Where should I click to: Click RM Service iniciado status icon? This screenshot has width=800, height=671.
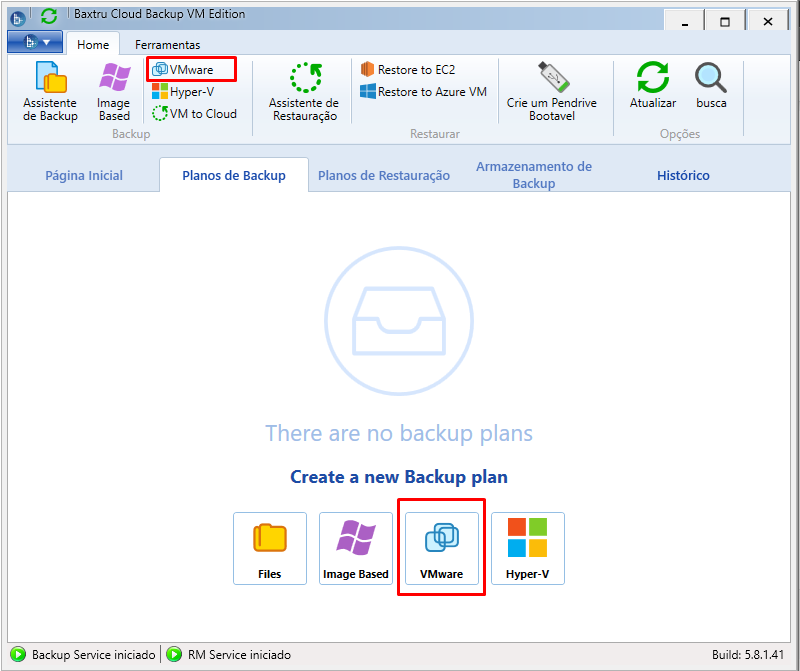pos(174,654)
